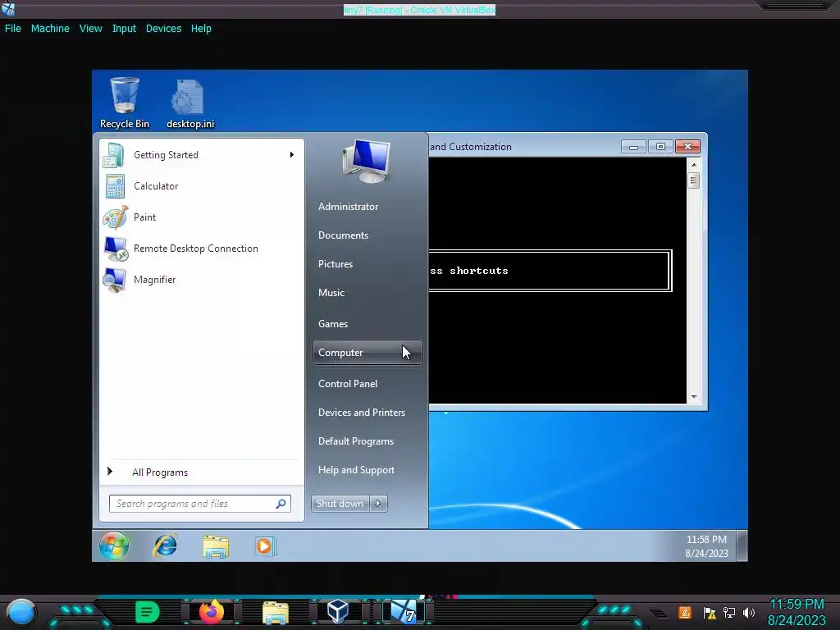This screenshot has width=840, height=630.
Task: Expand the Getting Started submenu arrow
Action: (292, 155)
